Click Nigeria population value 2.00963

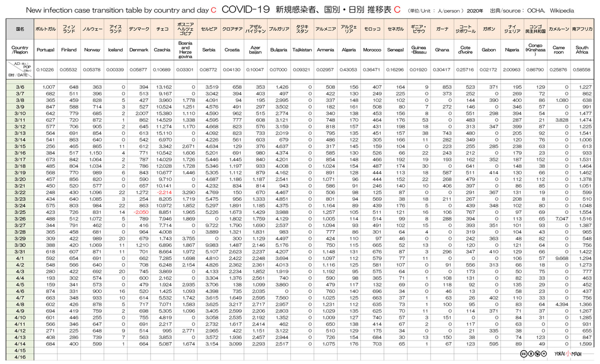coord(512,69)
